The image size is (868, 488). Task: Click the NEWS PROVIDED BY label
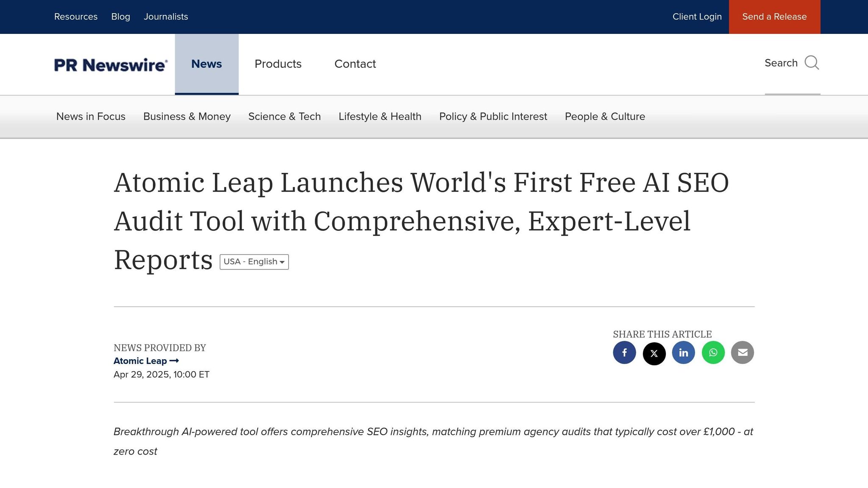pos(160,348)
